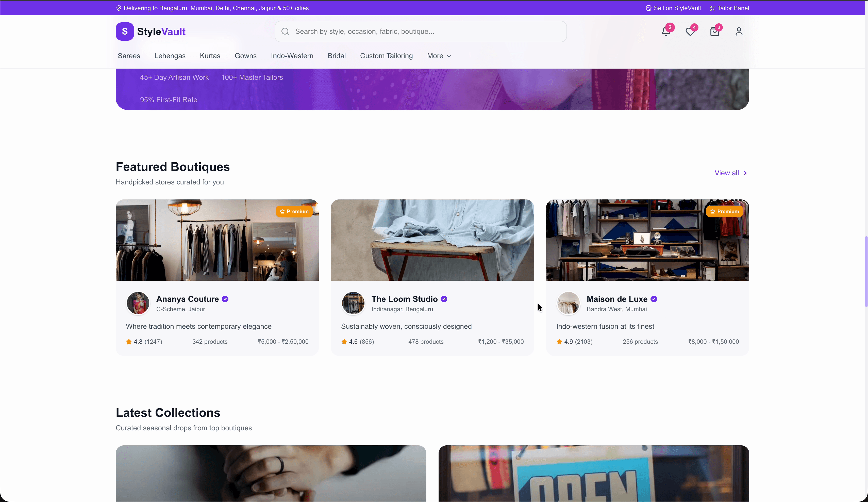
Task: Click the scissors icon beside Tailor Panel
Action: tap(712, 8)
